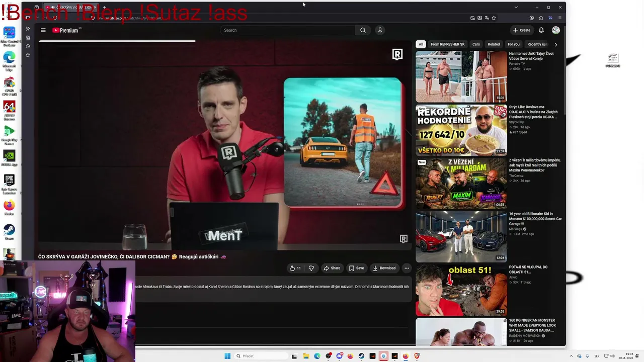Image resolution: width=644 pixels, height=362 pixels.
Task: Open browser extensions puzzle icon
Action: pyautogui.click(x=541, y=18)
